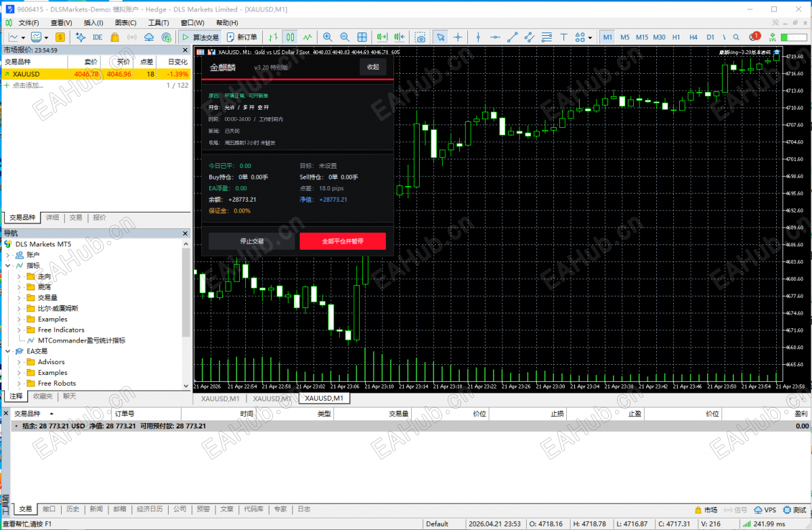This screenshot has width=812, height=530.
Task: Open the 工具(T) menu
Action: (x=158, y=23)
